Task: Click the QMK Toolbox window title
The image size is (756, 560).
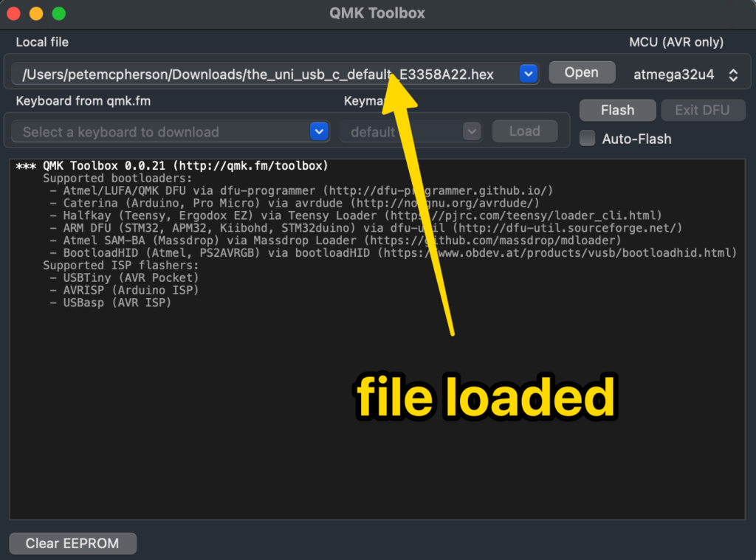Action: pos(377,13)
